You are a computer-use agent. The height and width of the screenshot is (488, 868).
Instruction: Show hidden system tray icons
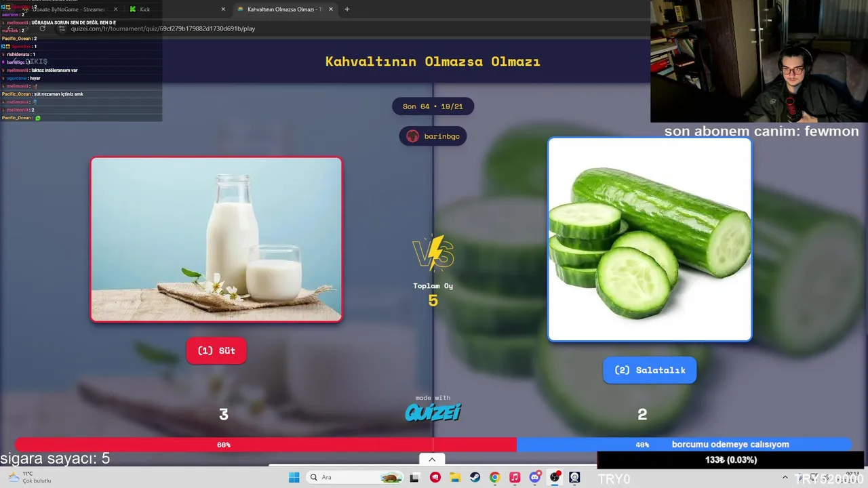(785, 477)
